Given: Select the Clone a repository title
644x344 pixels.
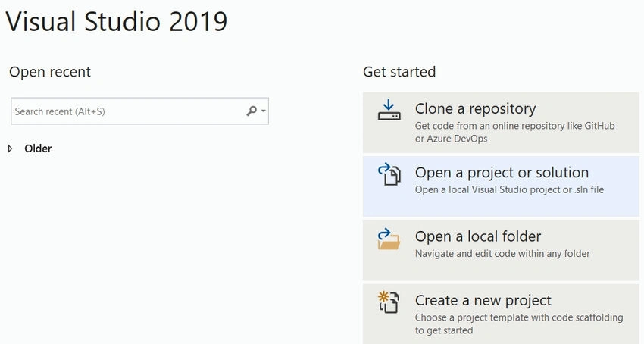Looking at the screenshot, I should point(475,109).
